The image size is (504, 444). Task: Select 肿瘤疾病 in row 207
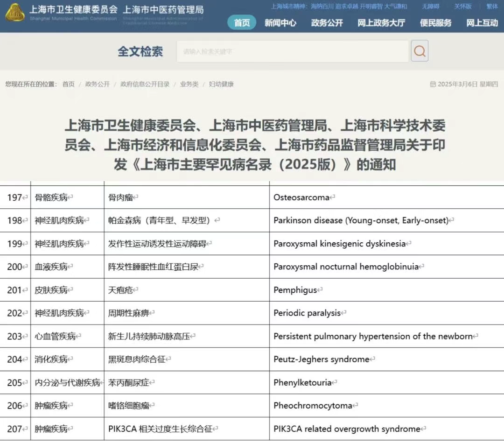pos(68,429)
